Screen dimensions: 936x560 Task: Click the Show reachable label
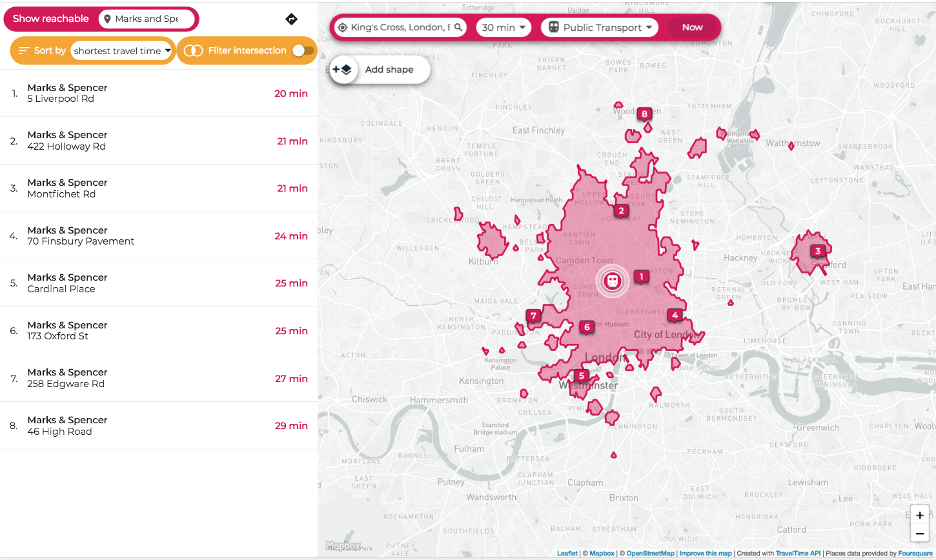[x=51, y=19]
